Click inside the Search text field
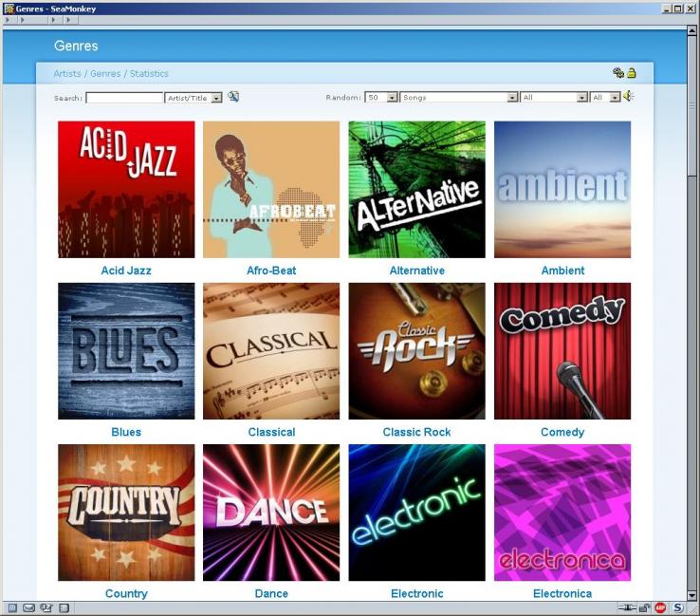This screenshot has height=616, width=700. (x=124, y=98)
